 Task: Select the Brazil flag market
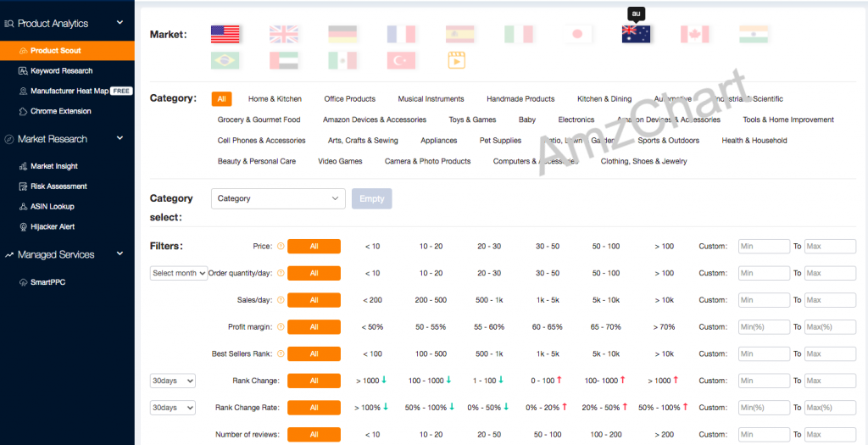point(225,60)
